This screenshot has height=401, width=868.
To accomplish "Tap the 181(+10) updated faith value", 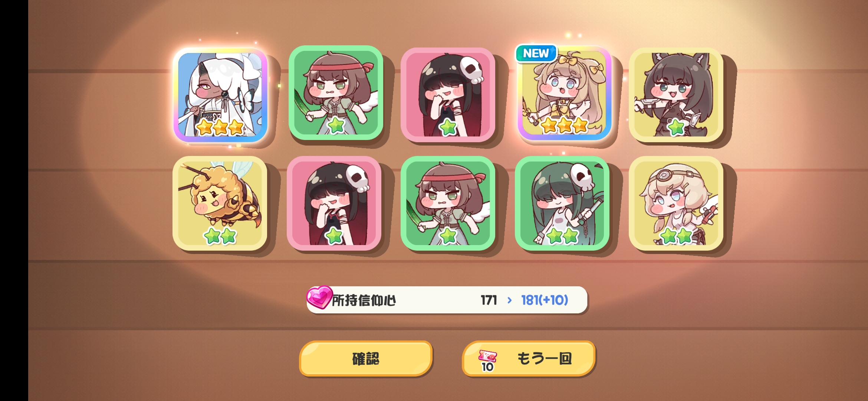I will tap(545, 300).
